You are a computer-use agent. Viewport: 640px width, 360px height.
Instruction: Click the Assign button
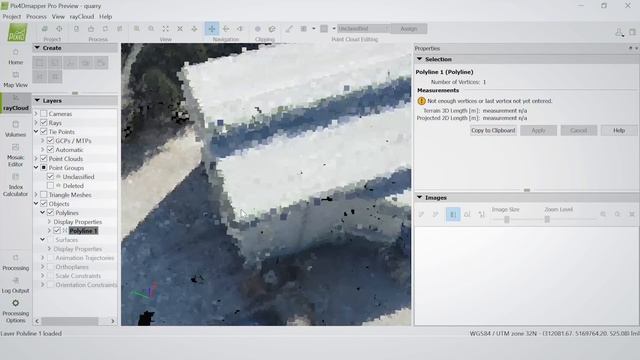click(409, 29)
